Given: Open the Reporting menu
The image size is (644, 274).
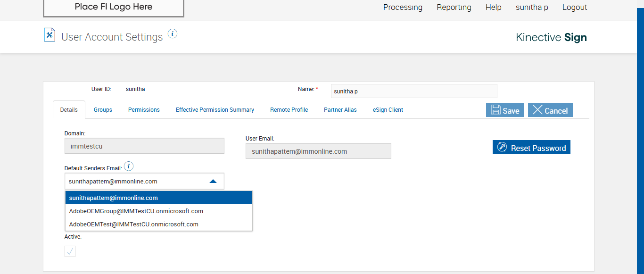Looking at the screenshot, I should (454, 8).
